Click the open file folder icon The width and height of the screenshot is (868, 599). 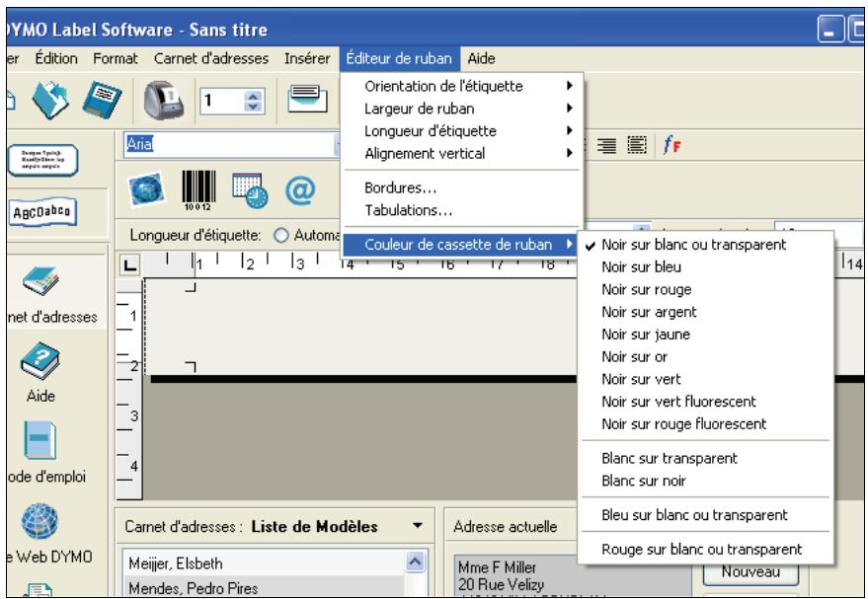51,100
